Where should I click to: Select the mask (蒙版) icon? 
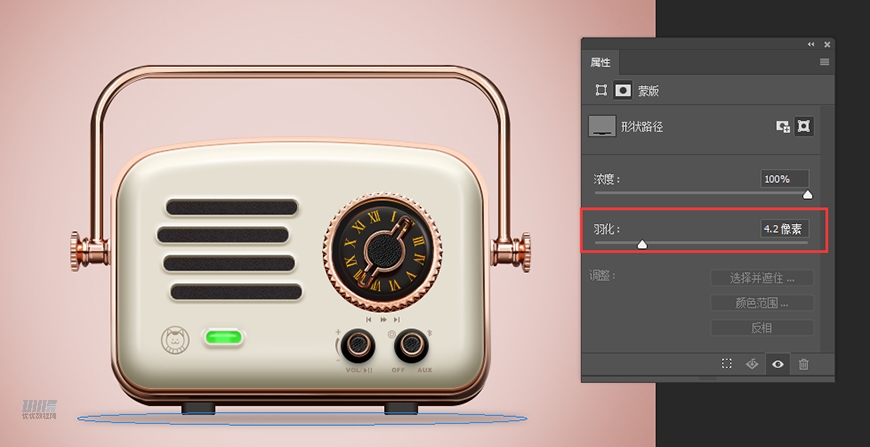[622, 90]
